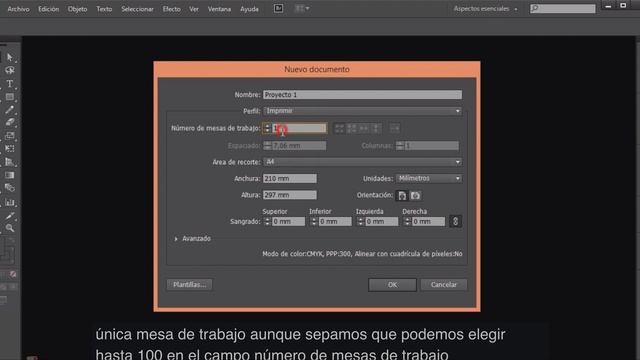Click the Grid by Row arrangement icon
Viewport: 640px width, 360px height.
(x=339, y=128)
